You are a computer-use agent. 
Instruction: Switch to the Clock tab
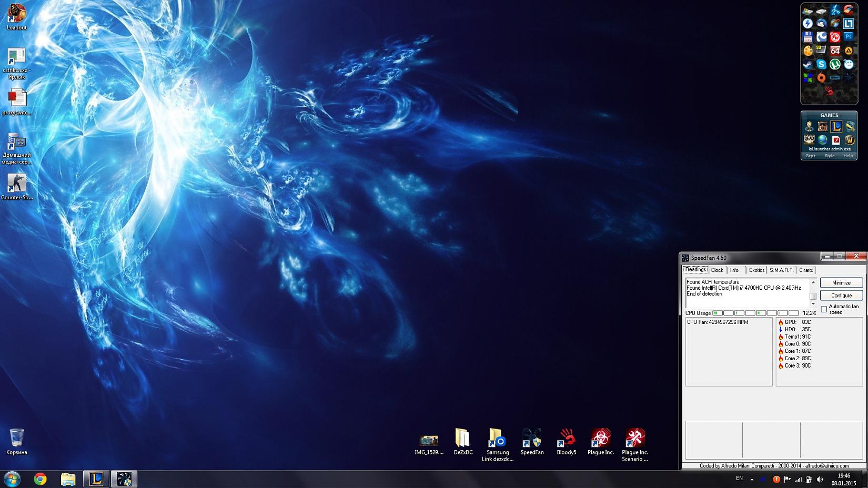pos(717,270)
